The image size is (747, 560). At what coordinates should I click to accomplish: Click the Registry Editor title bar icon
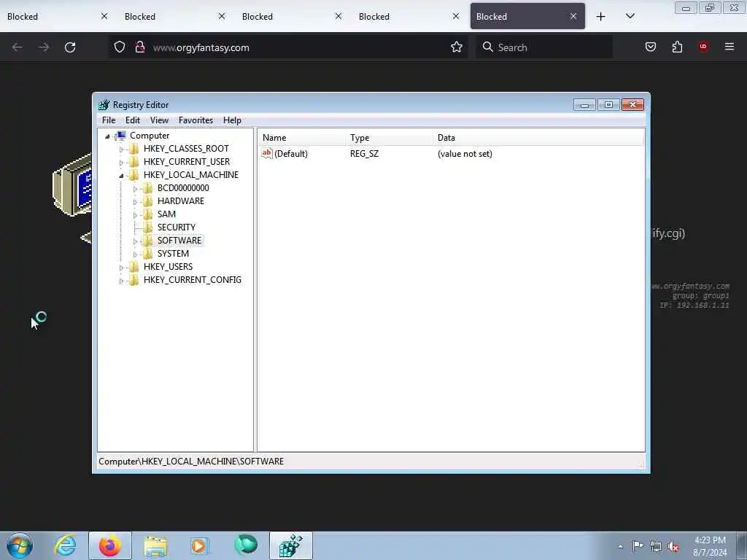(x=104, y=105)
